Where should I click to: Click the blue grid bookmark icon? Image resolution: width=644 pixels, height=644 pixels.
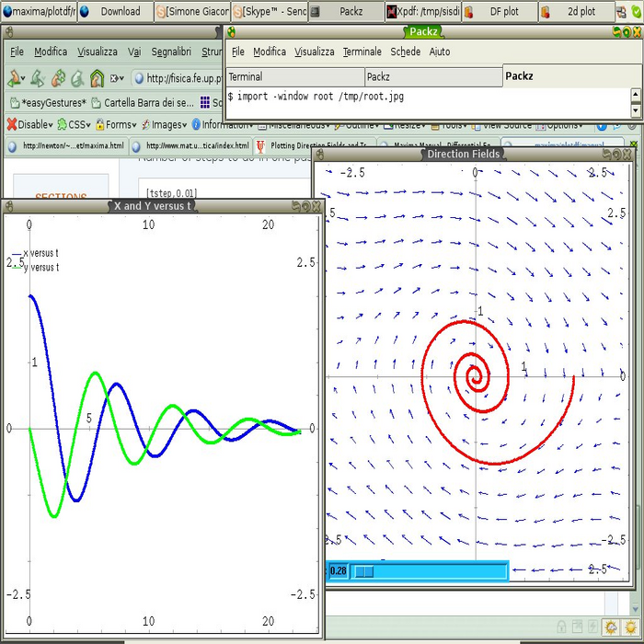coord(205,102)
